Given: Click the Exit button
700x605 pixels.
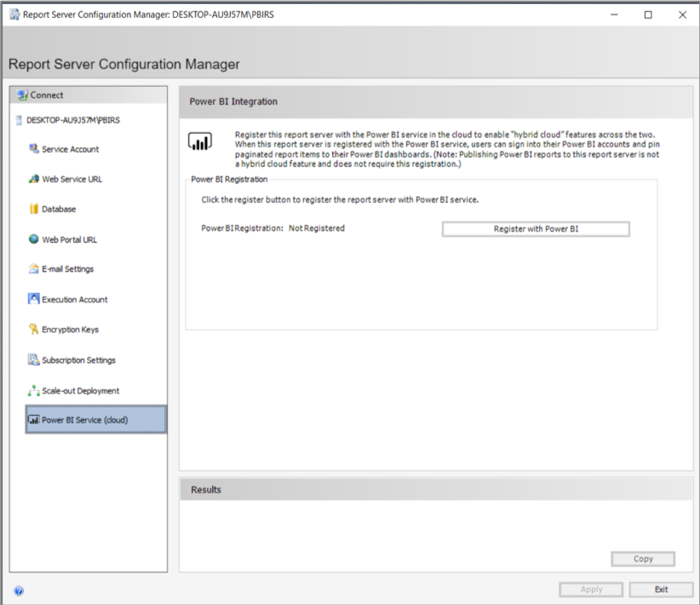Looking at the screenshot, I should click(x=661, y=590).
